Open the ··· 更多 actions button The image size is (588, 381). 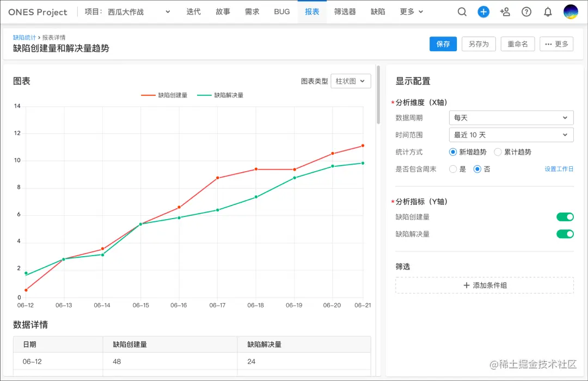tap(556, 44)
